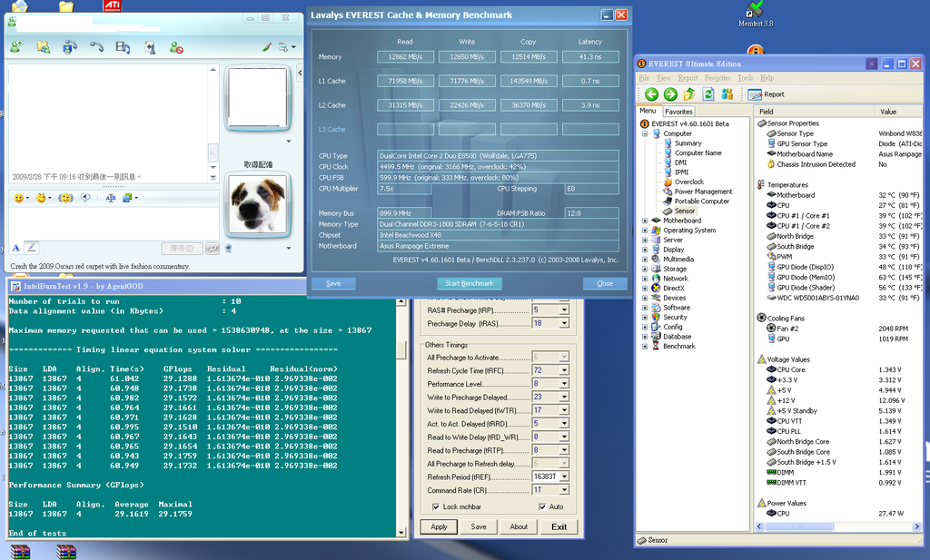The height and width of the screenshot is (560, 930).
Task: Toggle the Auto checkbox
Action: (x=542, y=506)
